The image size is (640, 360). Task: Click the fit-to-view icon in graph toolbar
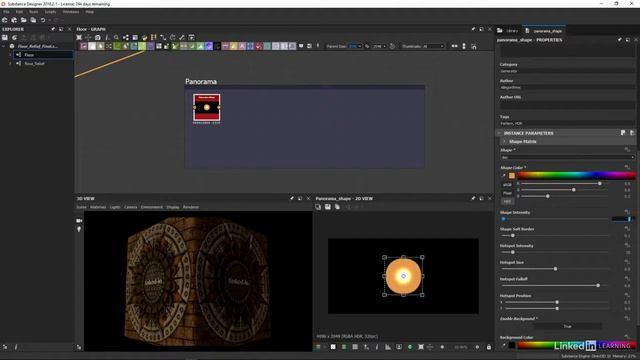(79, 38)
